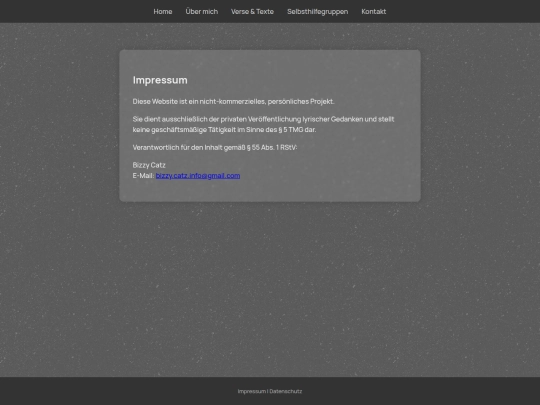Screen dimensions: 540x405
Task: Open the Kontakt page
Action: click(x=374, y=12)
